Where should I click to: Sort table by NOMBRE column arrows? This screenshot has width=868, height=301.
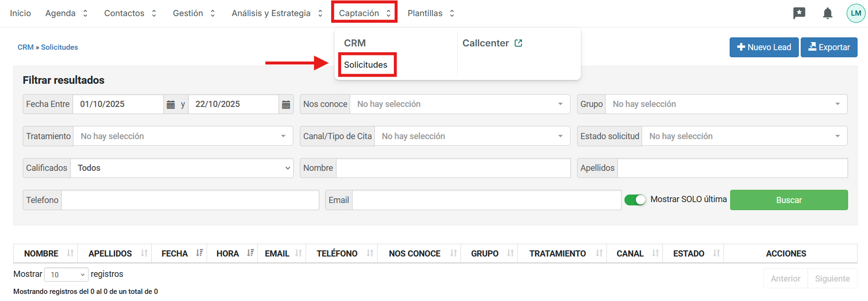(70, 253)
